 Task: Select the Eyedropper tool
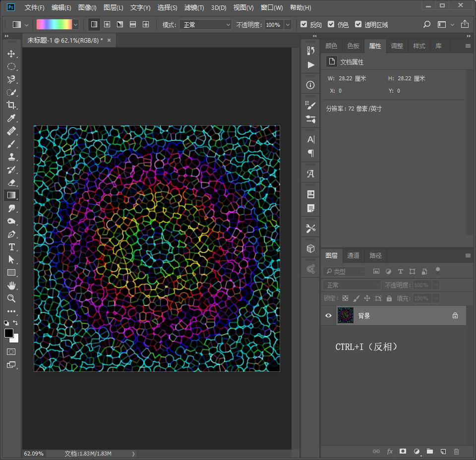(x=11, y=118)
